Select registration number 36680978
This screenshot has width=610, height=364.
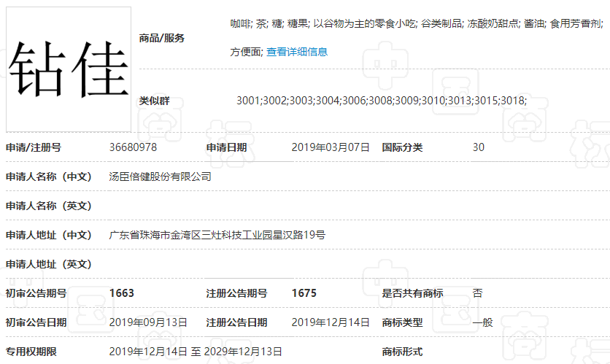click(x=133, y=147)
